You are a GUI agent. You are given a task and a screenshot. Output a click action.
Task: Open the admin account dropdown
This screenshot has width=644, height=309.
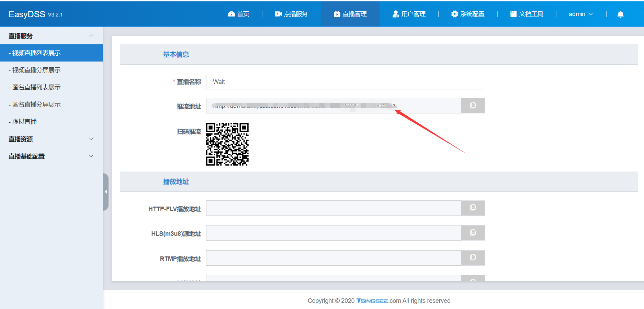pyautogui.click(x=581, y=14)
